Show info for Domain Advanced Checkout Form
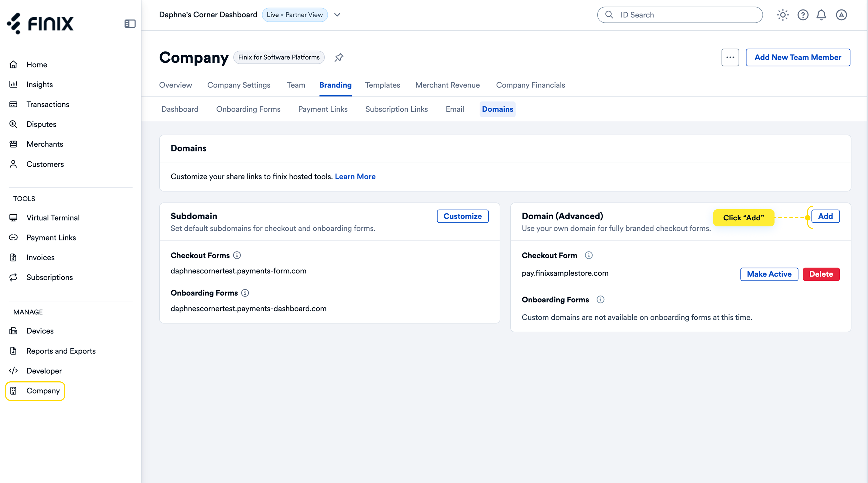The width and height of the screenshot is (868, 483). 589,255
